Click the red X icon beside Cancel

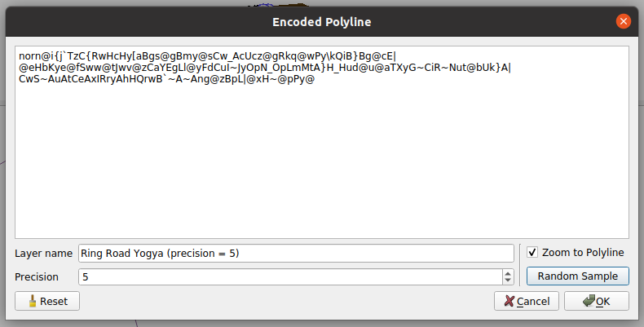509,301
